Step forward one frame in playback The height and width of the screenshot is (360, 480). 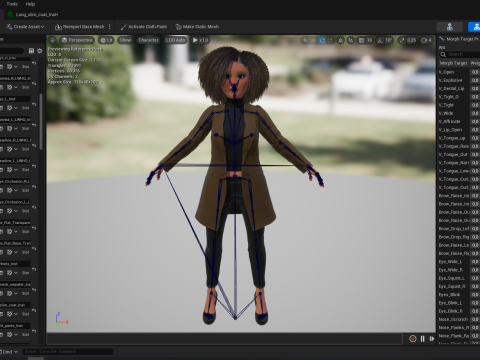[x=432, y=339]
